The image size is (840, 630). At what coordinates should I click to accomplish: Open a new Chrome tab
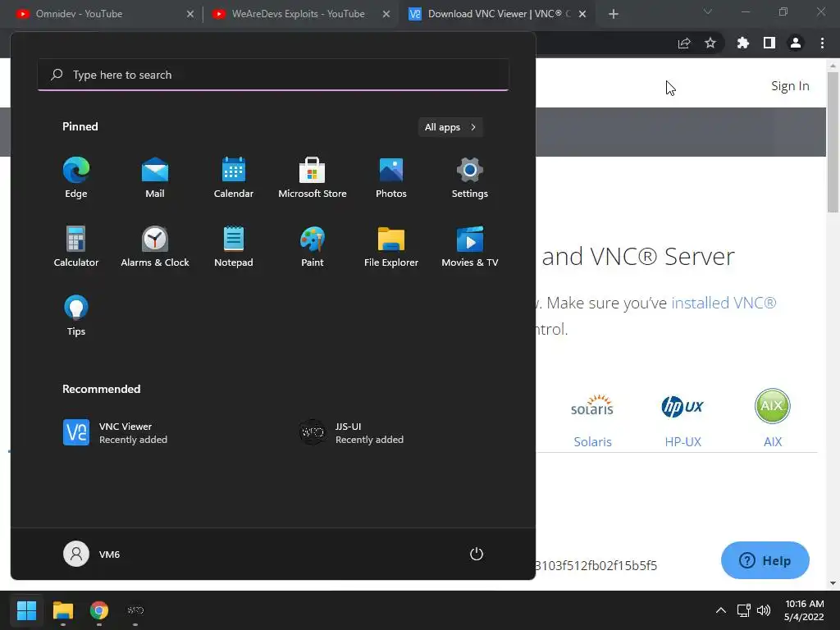[x=614, y=14]
